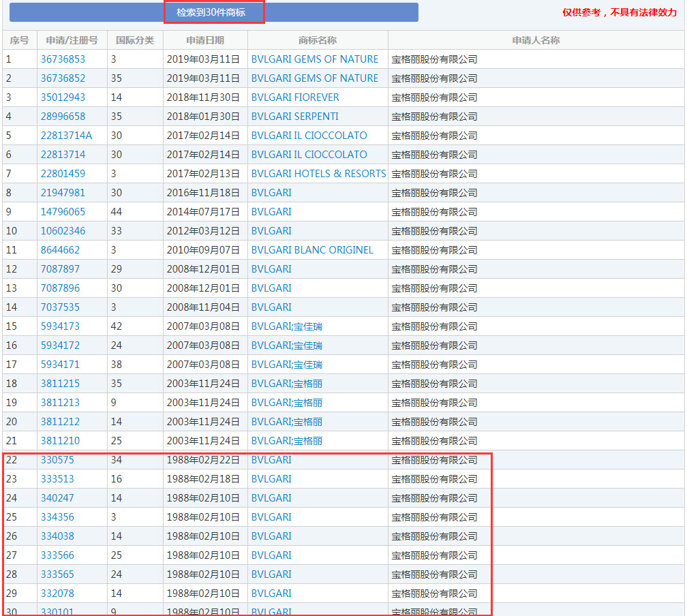Click registration number 332078

[57, 594]
